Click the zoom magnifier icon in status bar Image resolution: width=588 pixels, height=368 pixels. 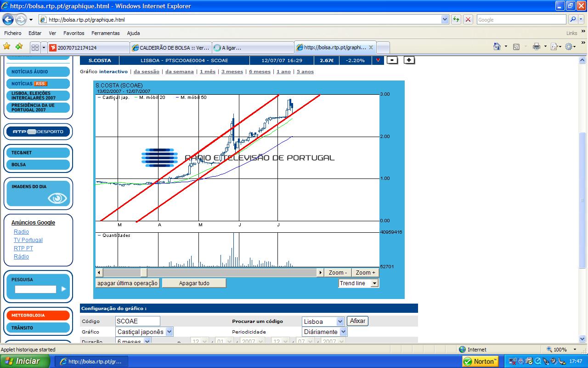pyautogui.click(x=549, y=350)
